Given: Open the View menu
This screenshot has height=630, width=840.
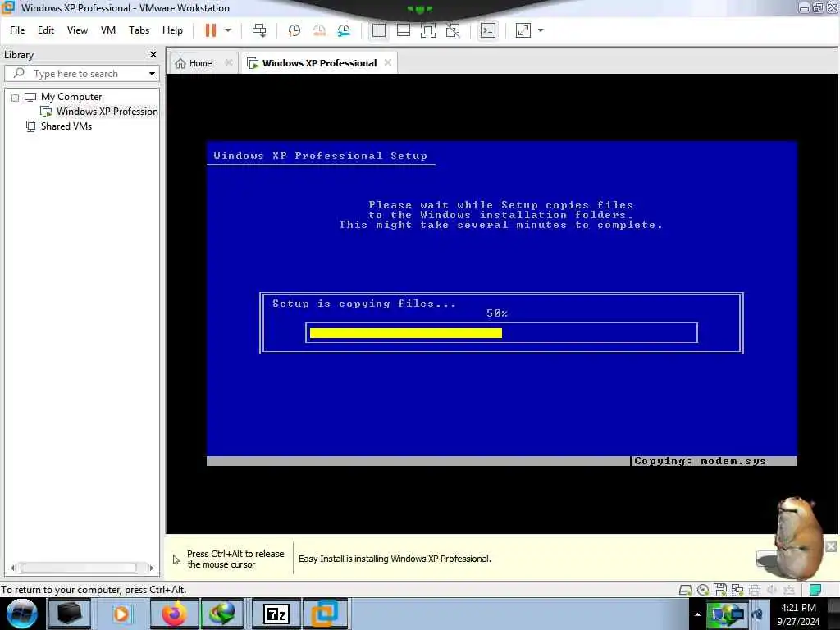Looking at the screenshot, I should tap(77, 30).
